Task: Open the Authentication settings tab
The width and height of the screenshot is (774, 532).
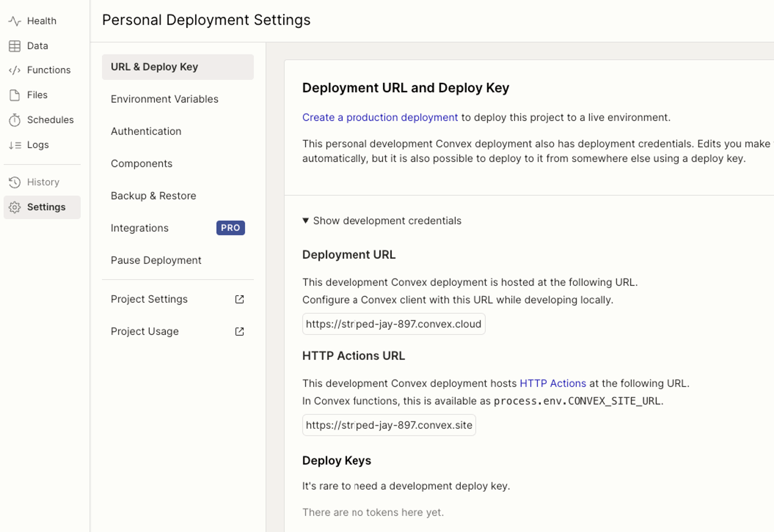Action: [146, 131]
